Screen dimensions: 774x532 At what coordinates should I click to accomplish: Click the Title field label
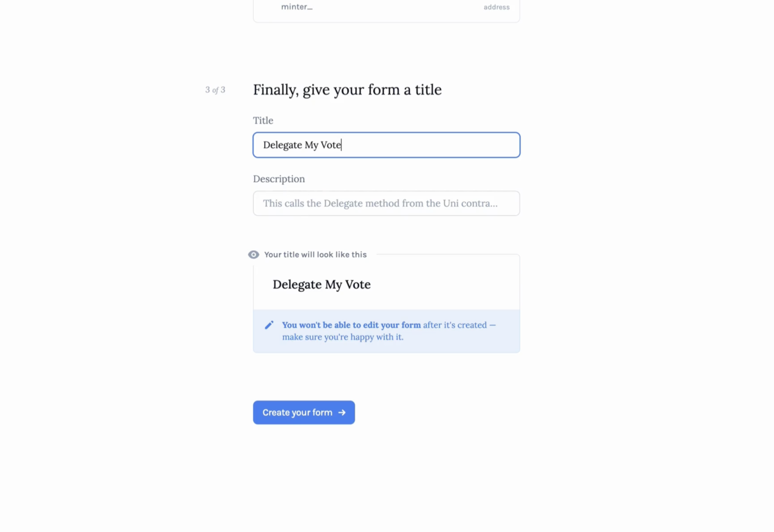pos(263,120)
